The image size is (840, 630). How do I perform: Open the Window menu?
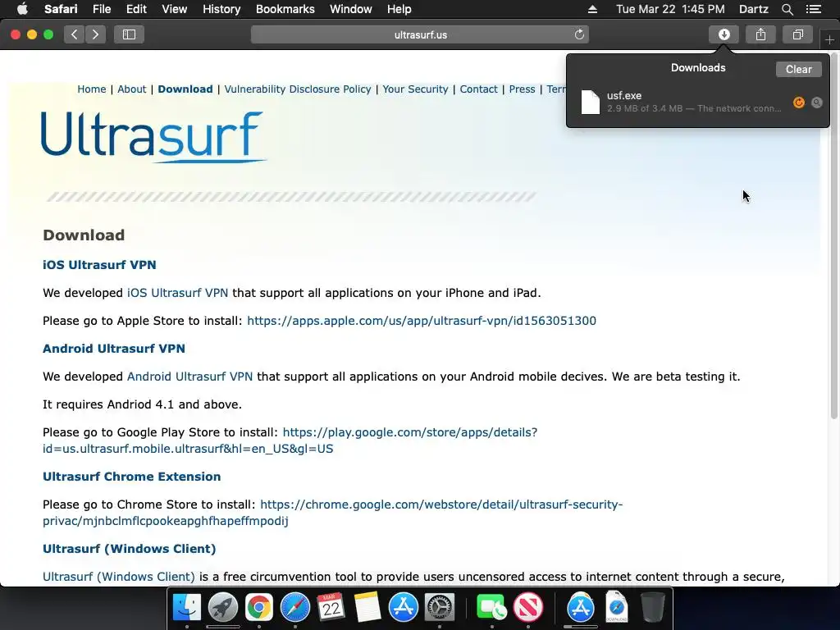pos(350,9)
